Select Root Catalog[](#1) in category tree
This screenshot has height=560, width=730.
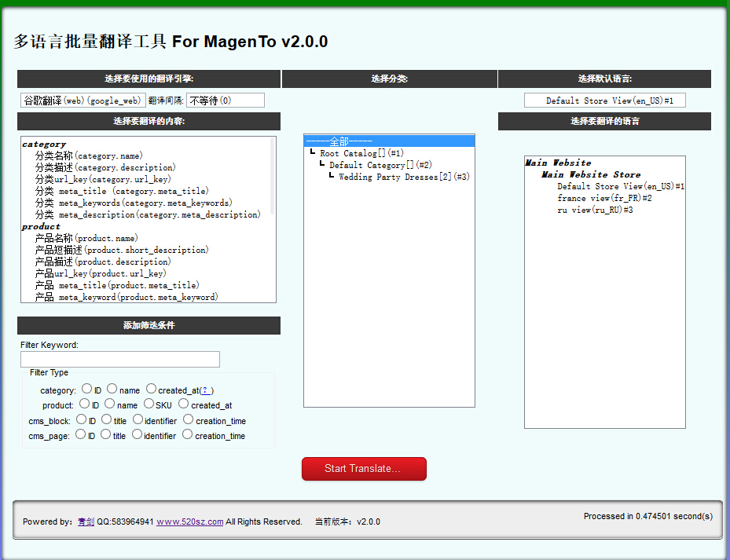[389, 153]
